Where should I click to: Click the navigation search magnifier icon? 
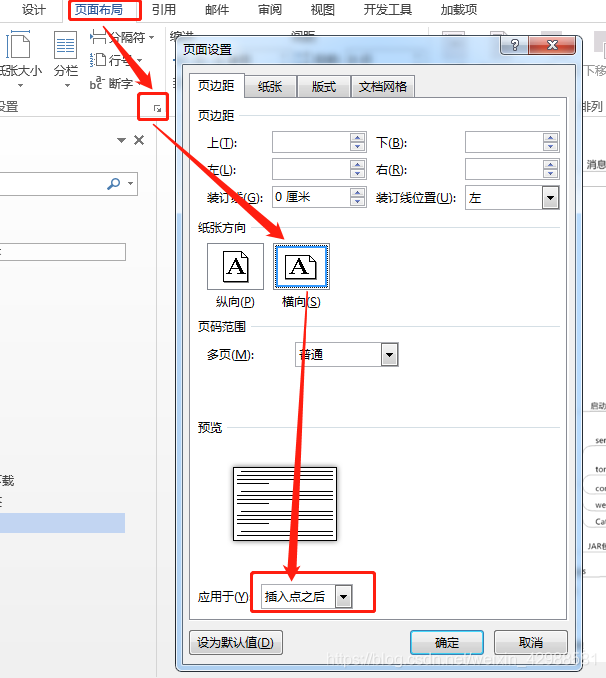point(114,184)
